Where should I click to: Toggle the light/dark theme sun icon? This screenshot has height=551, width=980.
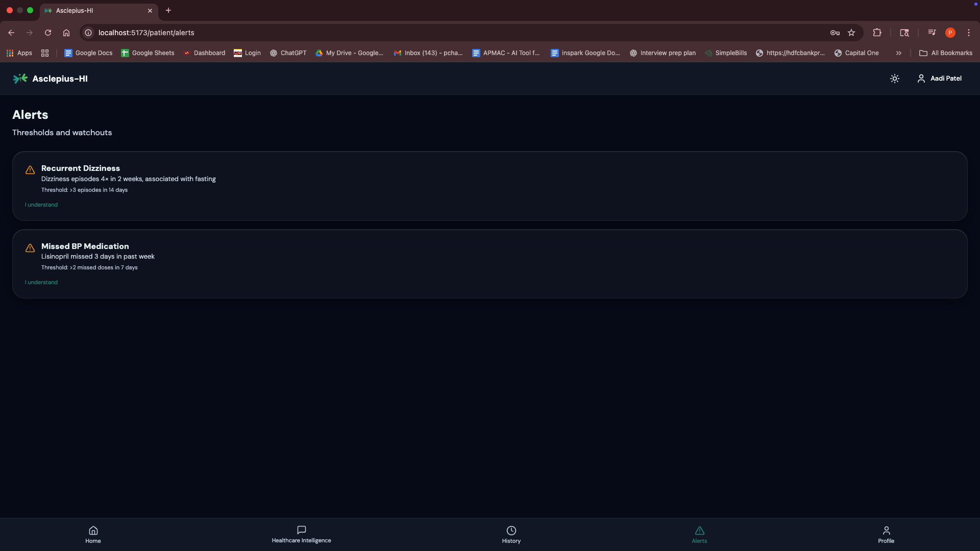click(x=894, y=79)
